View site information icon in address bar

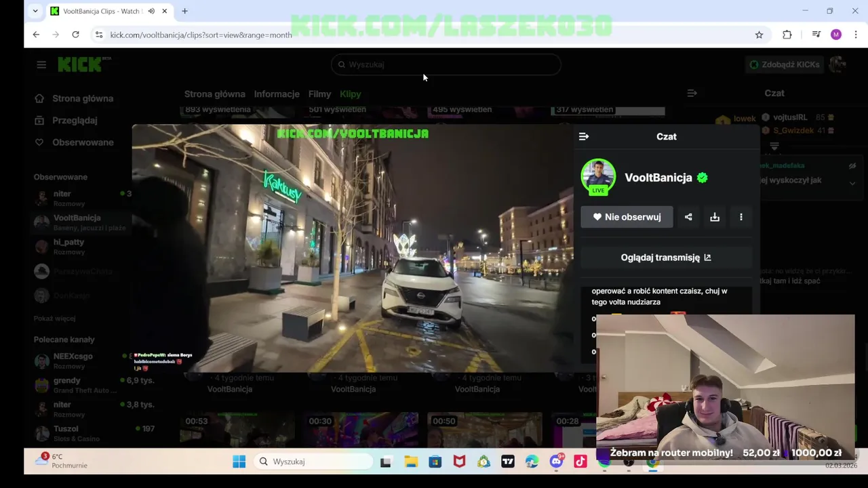[x=99, y=35]
